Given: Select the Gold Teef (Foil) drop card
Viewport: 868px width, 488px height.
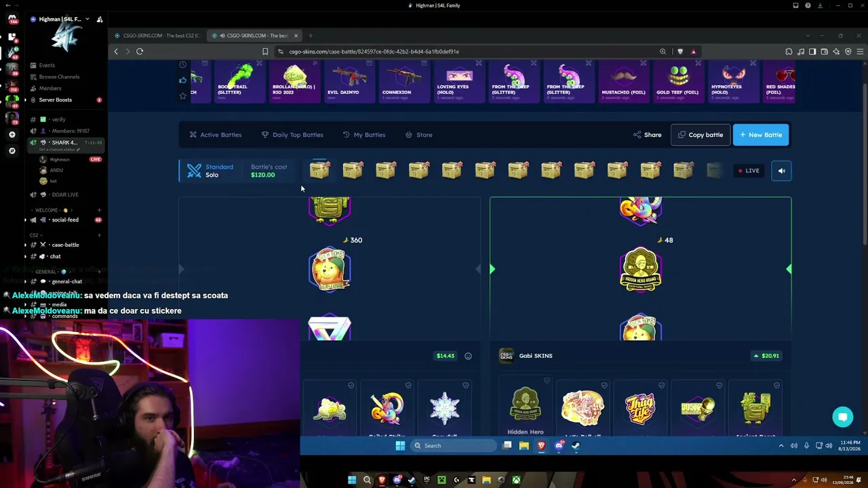Looking at the screenshot, I should (x=678, y=81).
